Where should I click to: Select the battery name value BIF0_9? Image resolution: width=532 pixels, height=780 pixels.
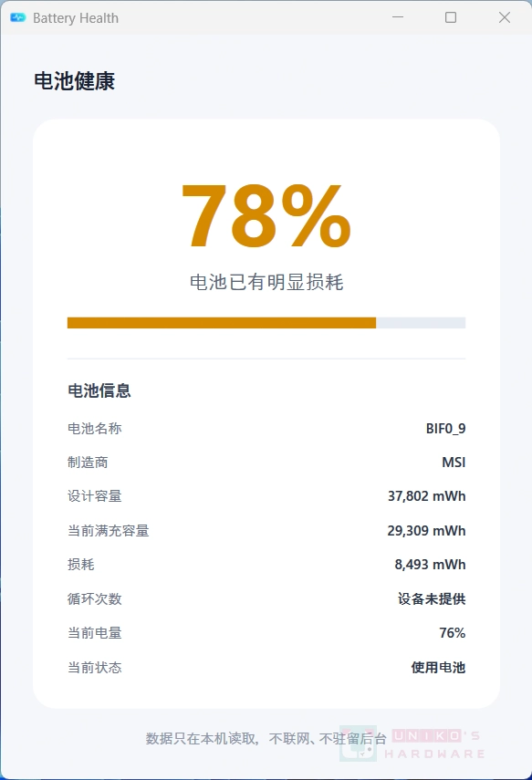click(445, 428)
